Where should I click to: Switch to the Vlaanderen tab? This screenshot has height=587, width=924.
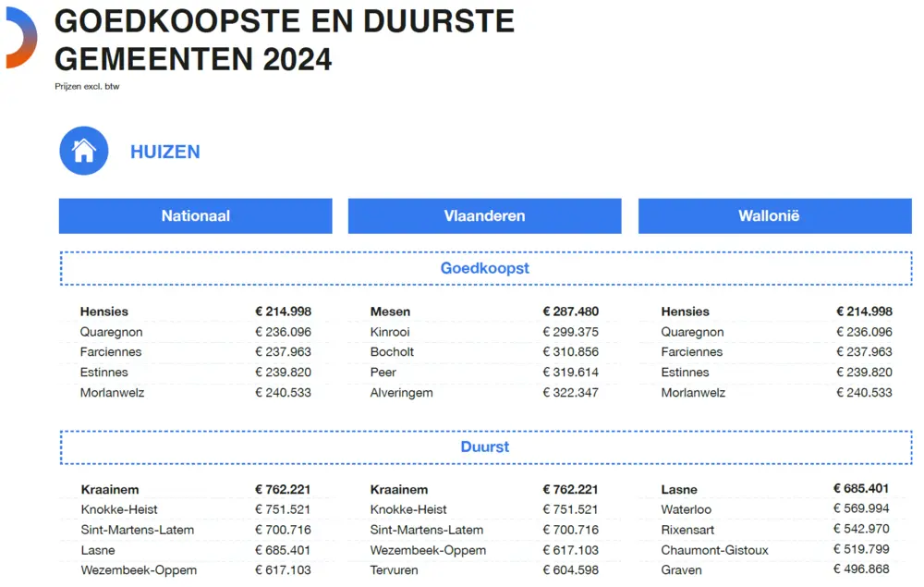[484, 215]
